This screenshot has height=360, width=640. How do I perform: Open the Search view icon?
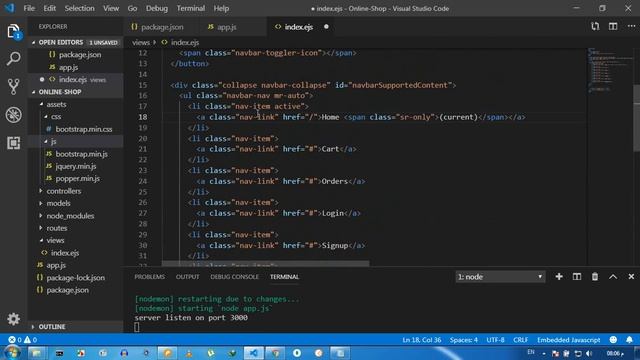click(13, 59)
